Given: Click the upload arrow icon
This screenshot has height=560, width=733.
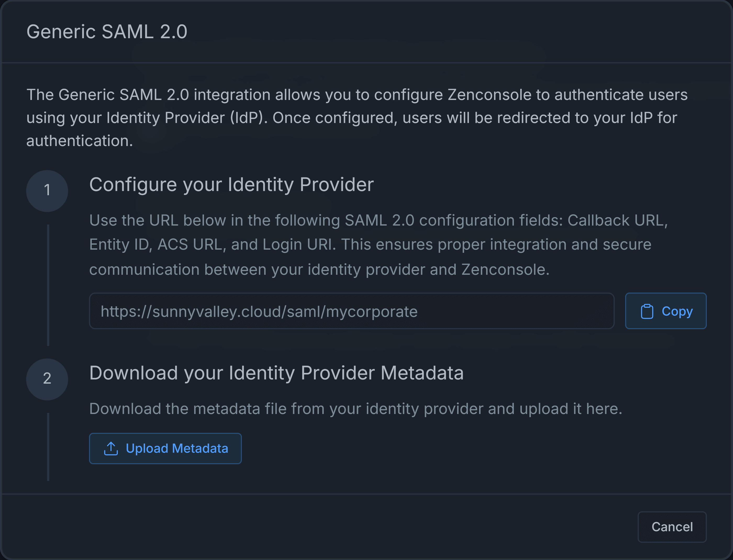Looking at the screenshot, I should point(111,448).
